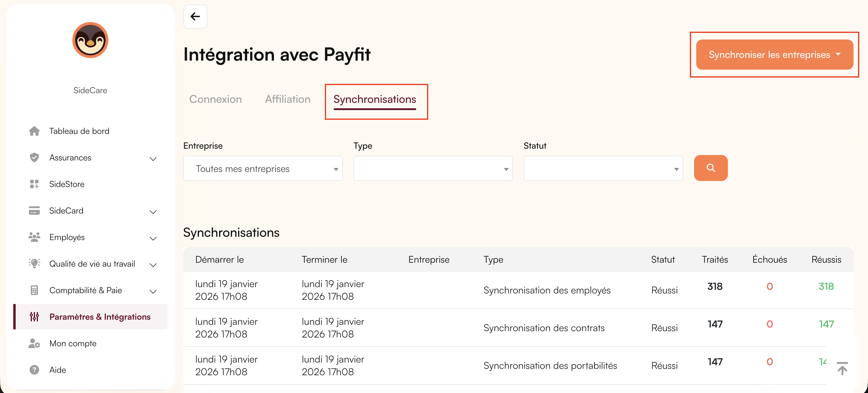Click the Mon compte user-gear icon
Image resolution: width=868 pixels, height=393 pixels.
click(34, 344)
